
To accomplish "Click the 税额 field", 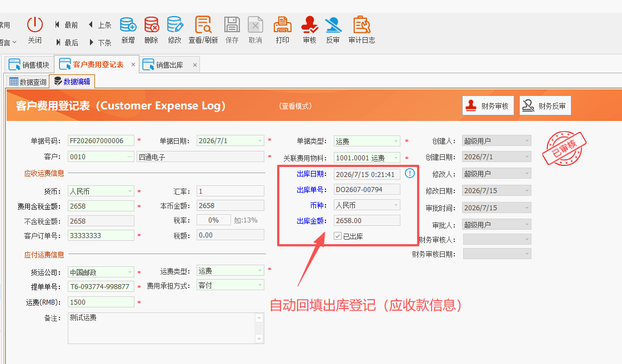I will pos(230,235).
